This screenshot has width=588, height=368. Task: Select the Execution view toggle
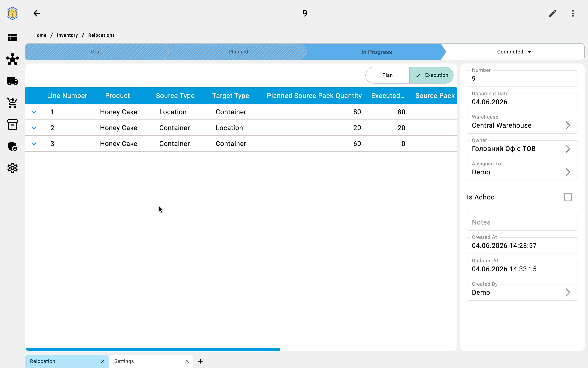click(x=431, y=75)
